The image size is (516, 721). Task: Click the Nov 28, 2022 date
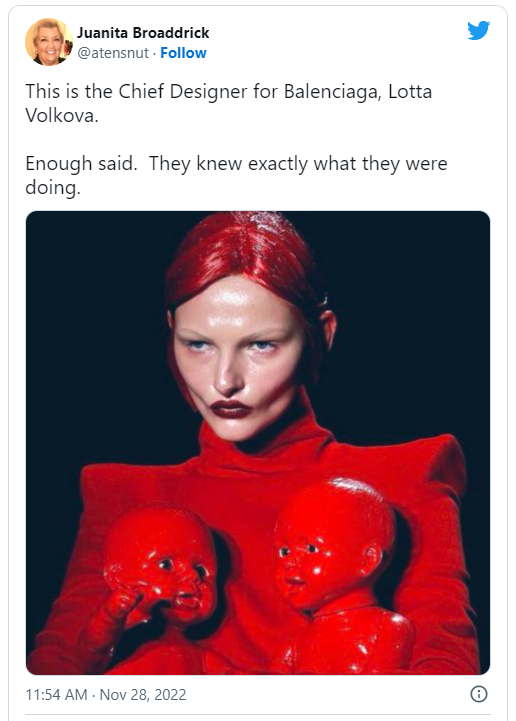143,694
